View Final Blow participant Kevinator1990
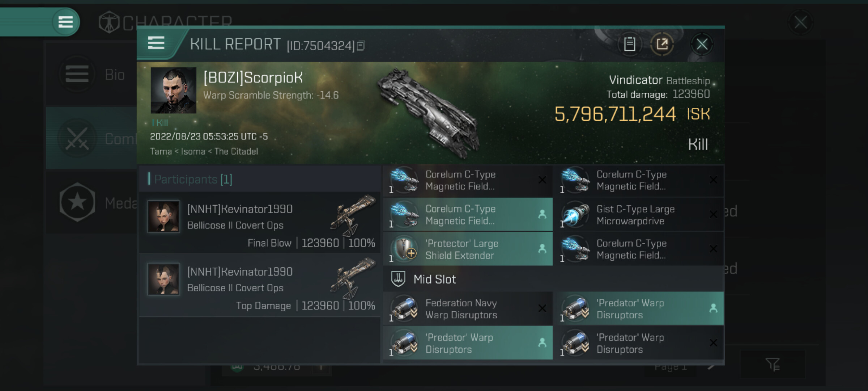868x391 pixels. [260, 223]
